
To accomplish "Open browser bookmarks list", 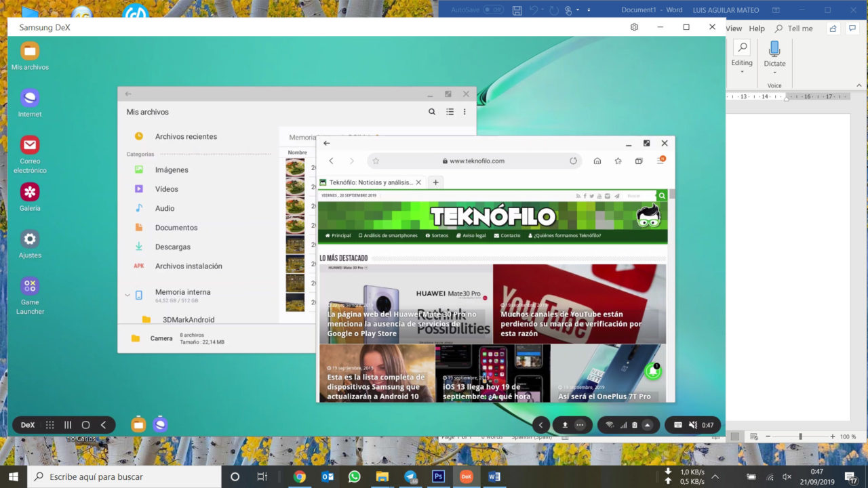I will [x=618, y=161].
